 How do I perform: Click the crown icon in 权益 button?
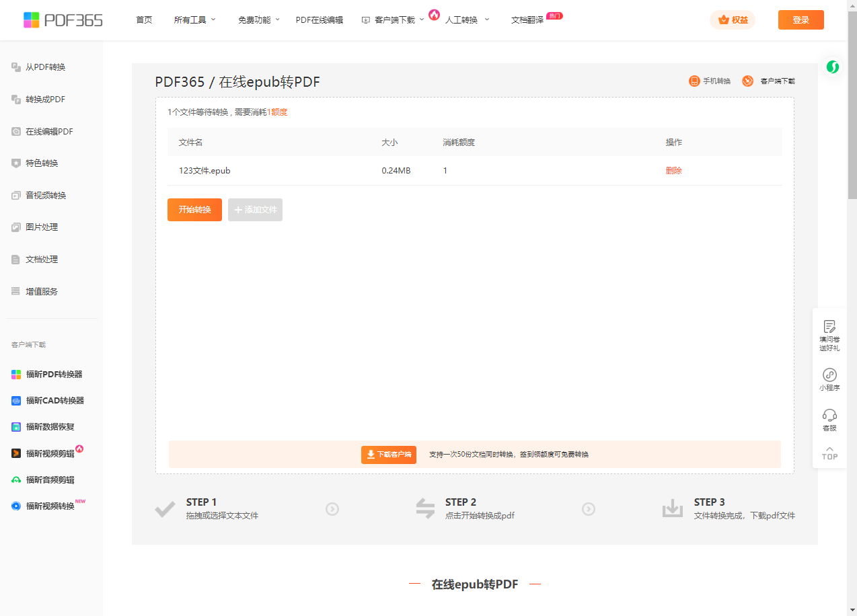tap(724, 20)
